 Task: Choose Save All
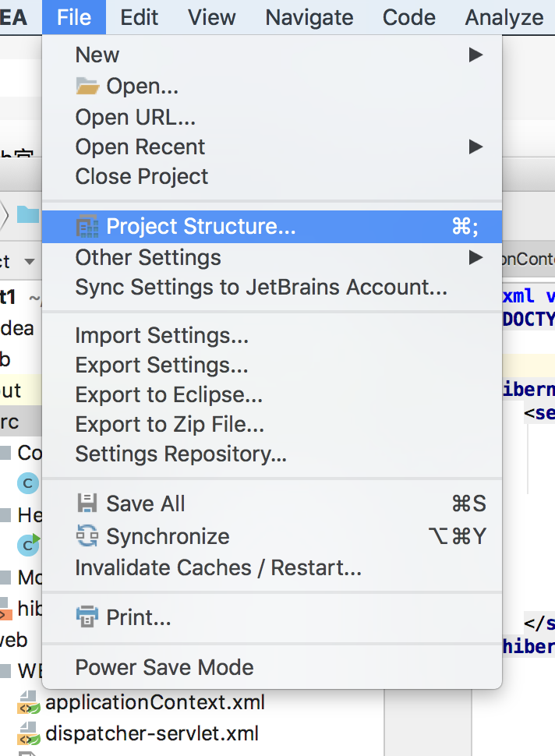272,503
